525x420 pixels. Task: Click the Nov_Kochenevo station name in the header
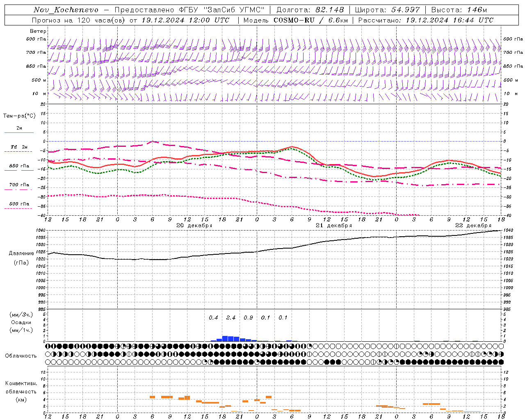[66, 10]
